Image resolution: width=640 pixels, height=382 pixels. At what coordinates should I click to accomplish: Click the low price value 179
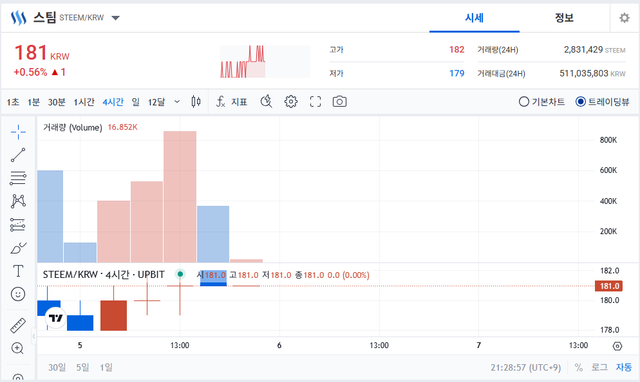pyautogui.click(x=457, y=73)
